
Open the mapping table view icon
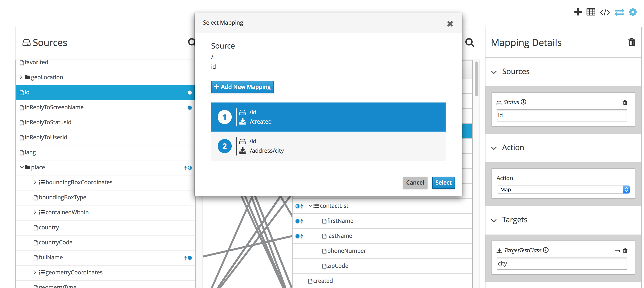[x=591, y=12]
